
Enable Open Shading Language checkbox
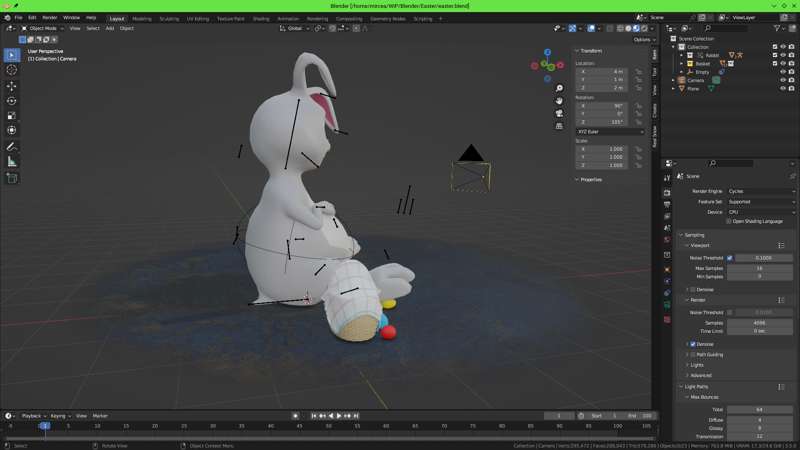(x=730, y=221)
